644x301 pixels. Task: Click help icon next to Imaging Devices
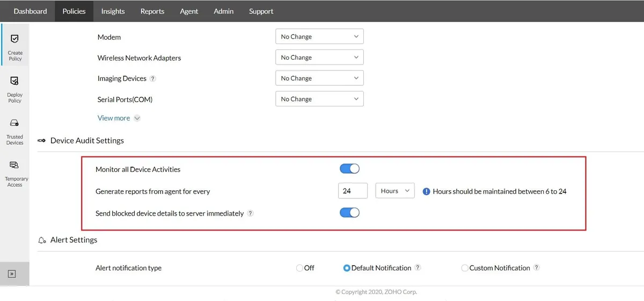pos(153,78)
